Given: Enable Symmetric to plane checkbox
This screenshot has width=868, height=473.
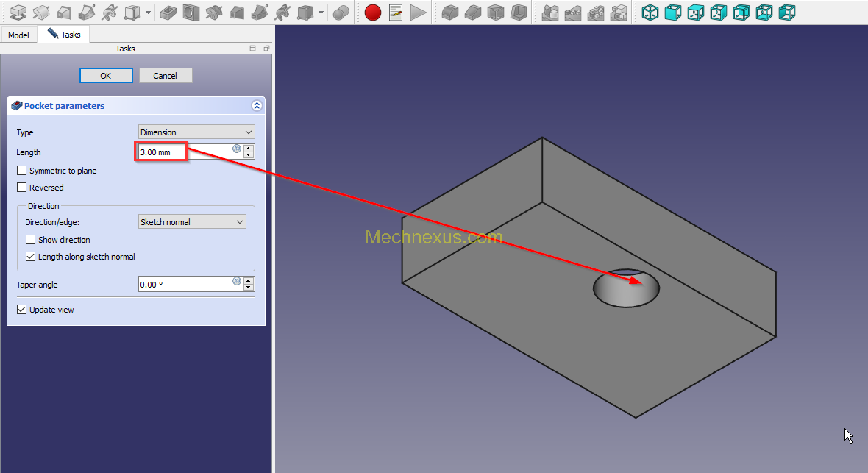Looking at the screenshot, I should click(x=21, y=171).
